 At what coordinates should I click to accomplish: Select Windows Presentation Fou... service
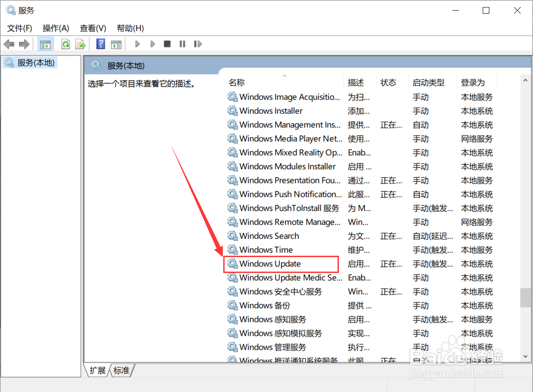tap(290, 180)
